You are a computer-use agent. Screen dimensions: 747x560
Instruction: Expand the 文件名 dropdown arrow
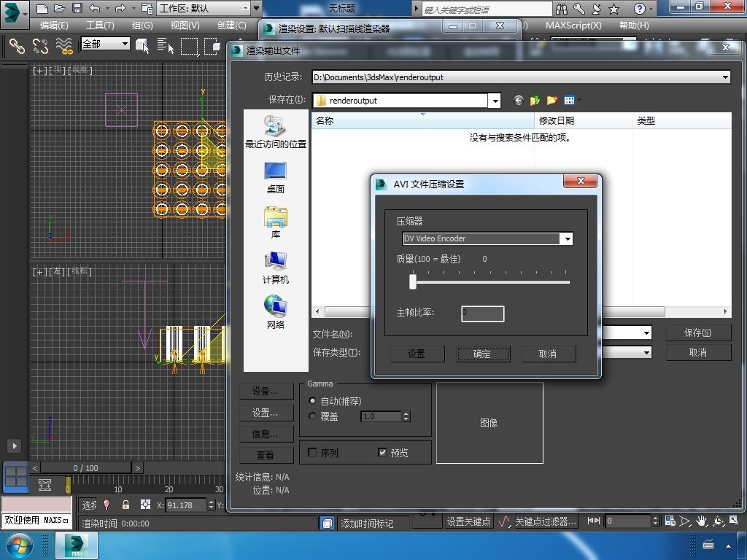pos(646,332)
